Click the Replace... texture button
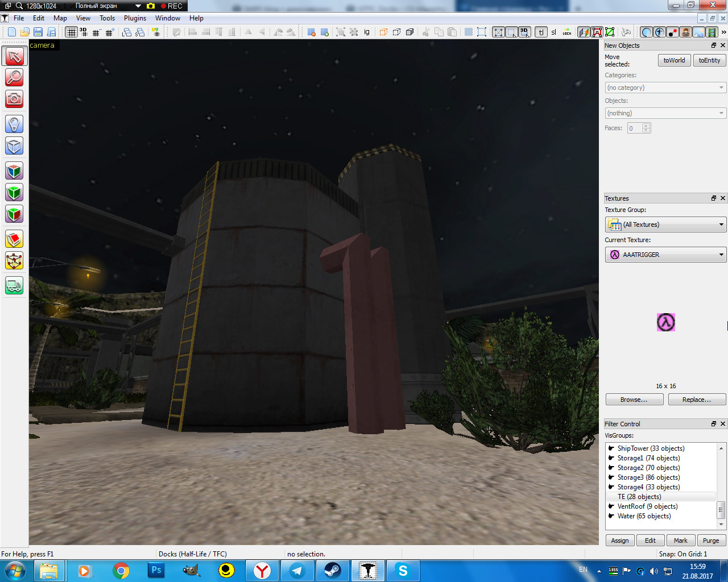This screenshot has width=728, height=582. (x=697, y=400)
